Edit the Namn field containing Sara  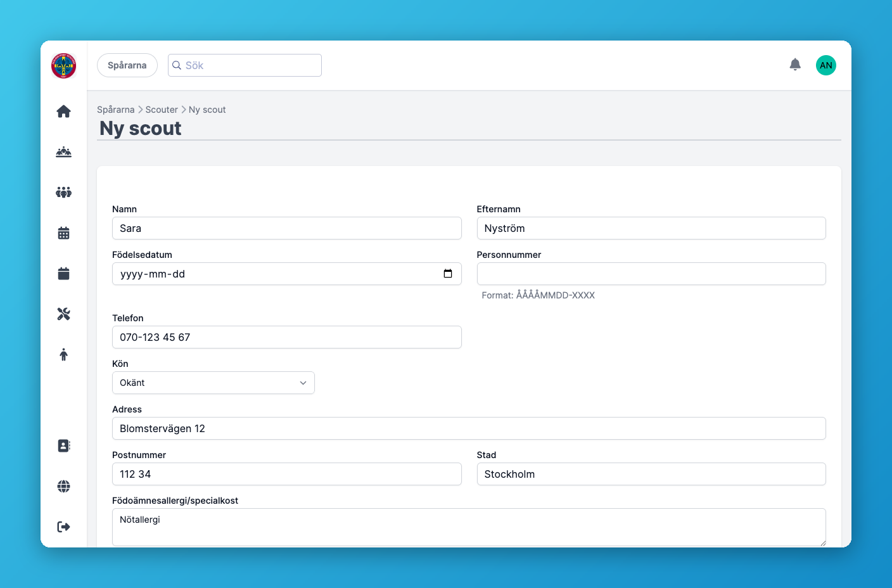click(287, 228)
